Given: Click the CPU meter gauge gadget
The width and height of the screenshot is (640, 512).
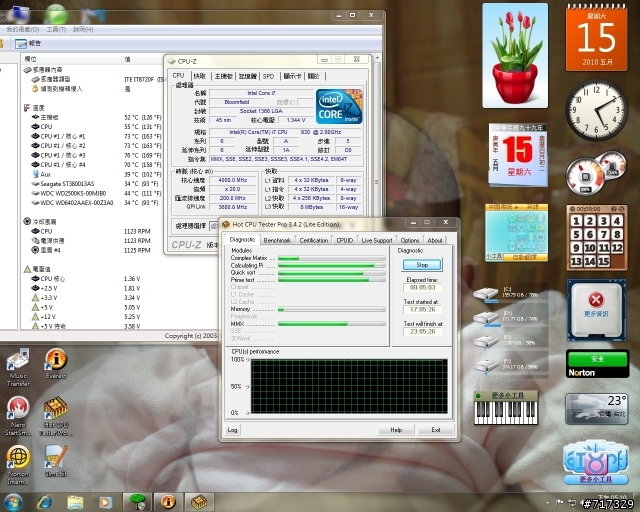Looking at the screenshot, I should point(585,178).
